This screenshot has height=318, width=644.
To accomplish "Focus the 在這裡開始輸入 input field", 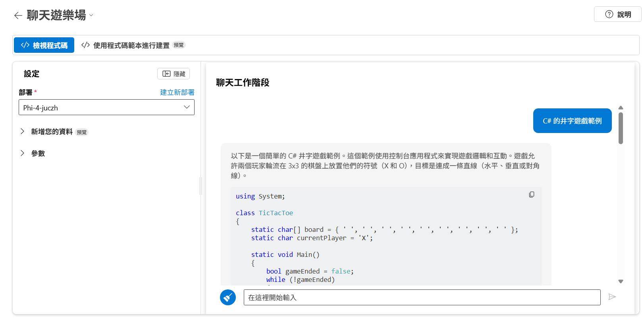I will point(422,297).
